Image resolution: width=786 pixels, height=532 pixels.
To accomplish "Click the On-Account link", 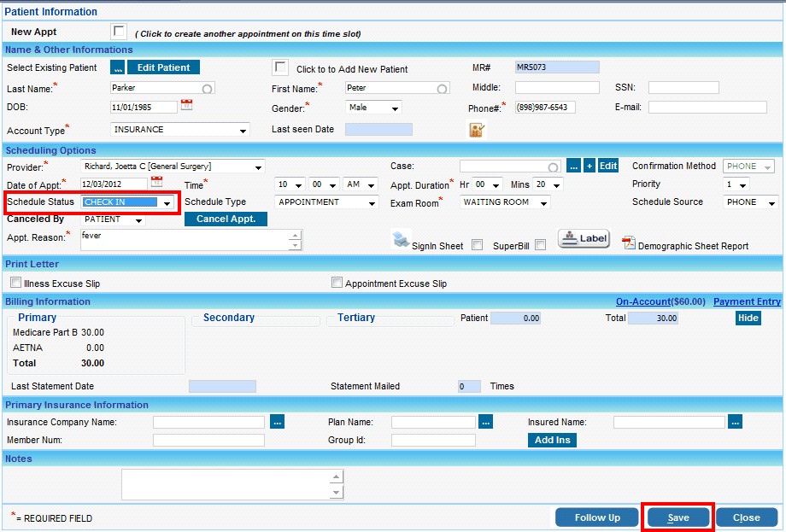I will coord(660,301).
